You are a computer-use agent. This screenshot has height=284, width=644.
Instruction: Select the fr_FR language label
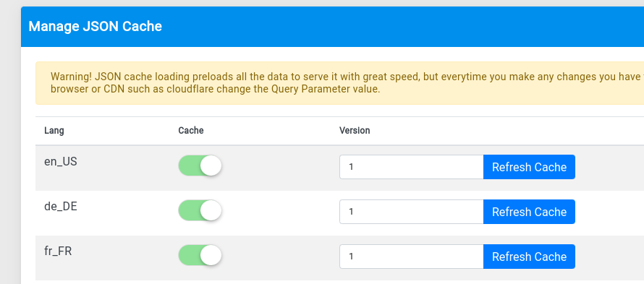click(58, 251)
